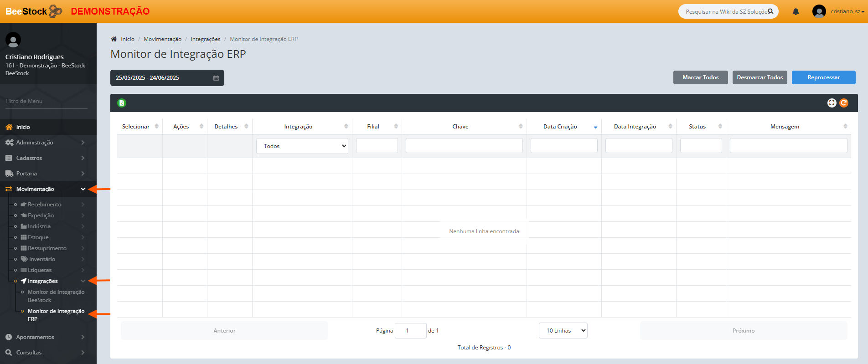
Task: Click the Marcar Todos button
Action: tap(700, 77)
